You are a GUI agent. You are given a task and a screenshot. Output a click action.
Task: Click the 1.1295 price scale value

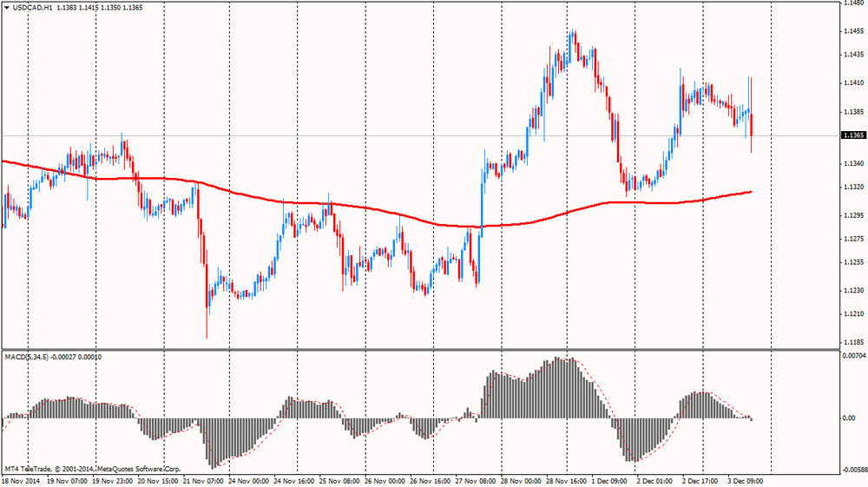click(x=852, y=215)
